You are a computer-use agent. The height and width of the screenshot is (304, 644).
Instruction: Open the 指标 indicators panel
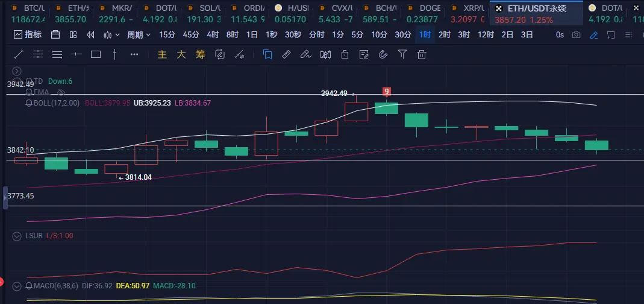pos(28,35)
